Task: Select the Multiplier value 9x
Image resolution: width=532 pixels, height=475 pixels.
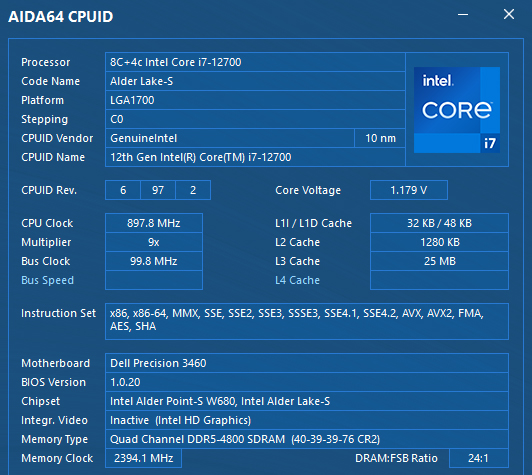Action: (154, 242)
